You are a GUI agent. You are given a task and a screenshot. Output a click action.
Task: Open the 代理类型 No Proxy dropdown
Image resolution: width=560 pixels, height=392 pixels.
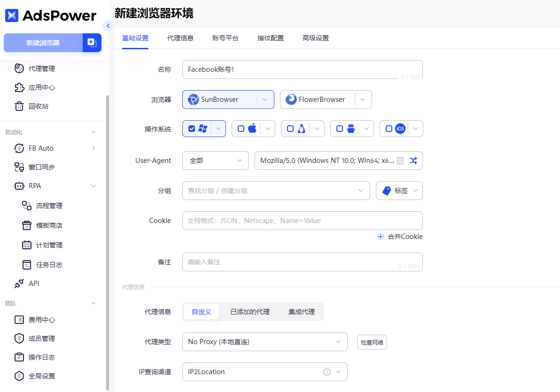click(x=264, y=342)
